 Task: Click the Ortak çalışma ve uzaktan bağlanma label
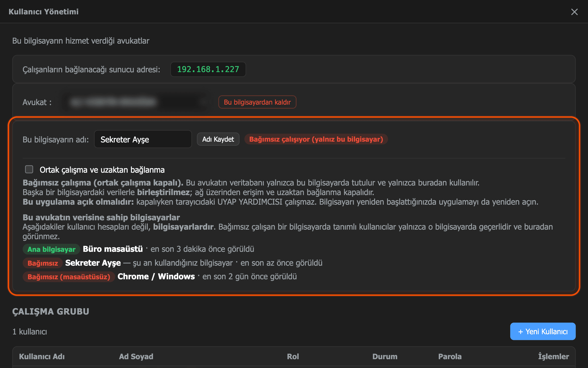[x=102, y=170]
